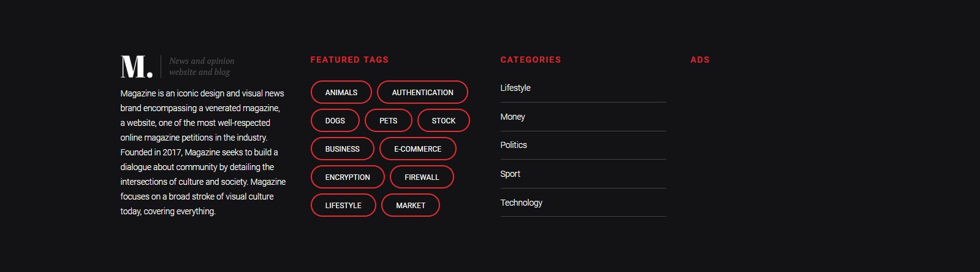Select the ANIMALS tag

pos(341,92)
